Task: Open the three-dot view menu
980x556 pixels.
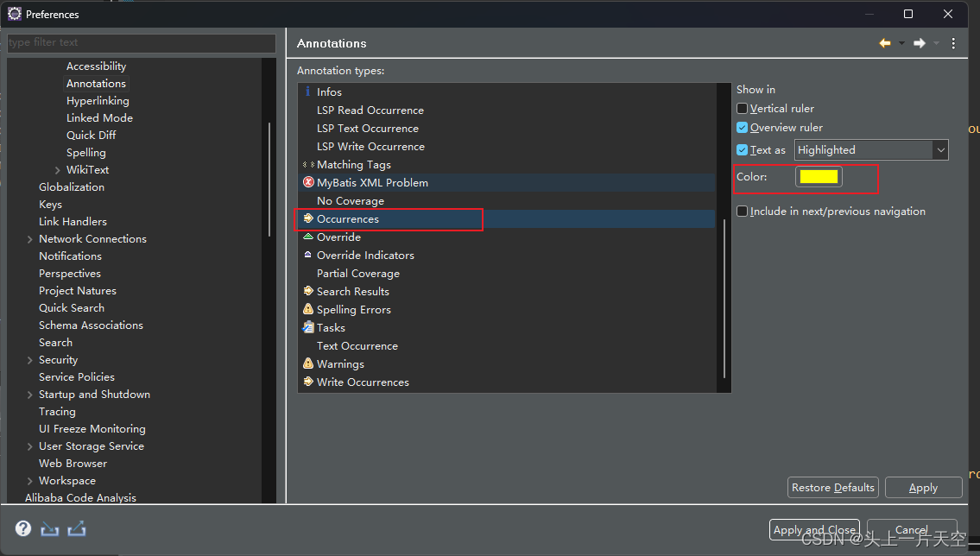Action: point(953,43)
